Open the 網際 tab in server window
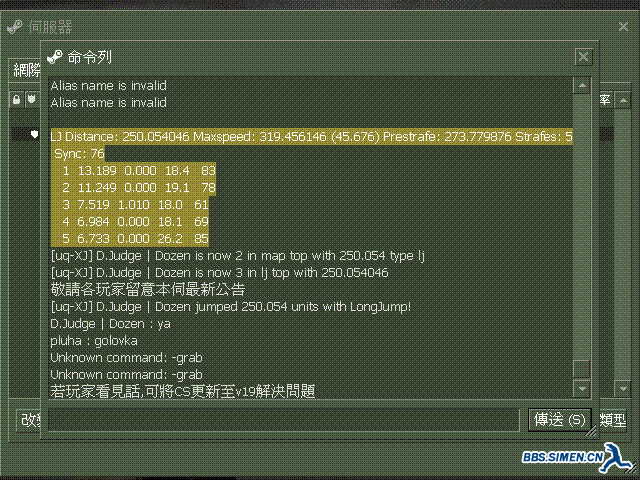This screenshot has height=480, width=640. coord(26,70)
